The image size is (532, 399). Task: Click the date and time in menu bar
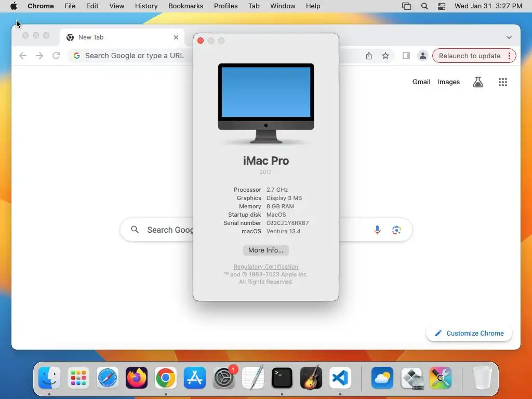[x=488, y=6]
